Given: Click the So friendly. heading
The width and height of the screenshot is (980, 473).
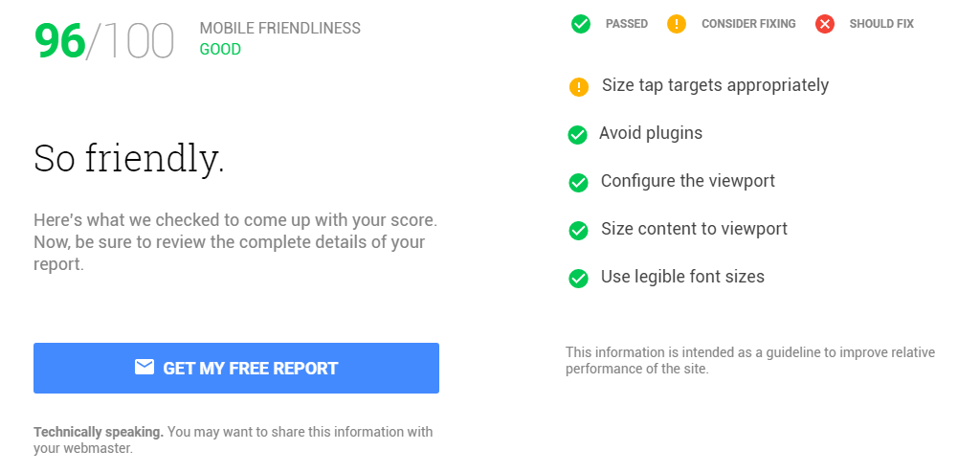Looking at the screenshot, I should click(129, 158).
